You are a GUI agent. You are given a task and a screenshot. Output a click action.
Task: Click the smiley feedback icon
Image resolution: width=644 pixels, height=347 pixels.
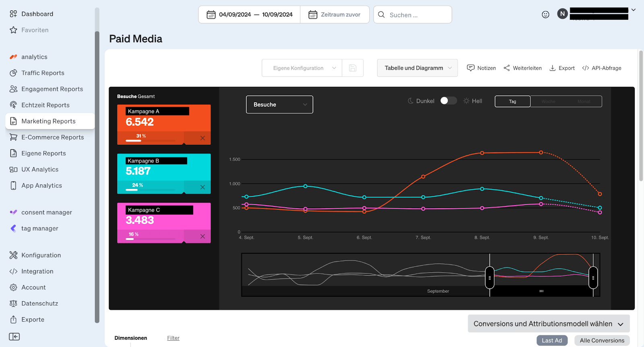click(545, 14)
